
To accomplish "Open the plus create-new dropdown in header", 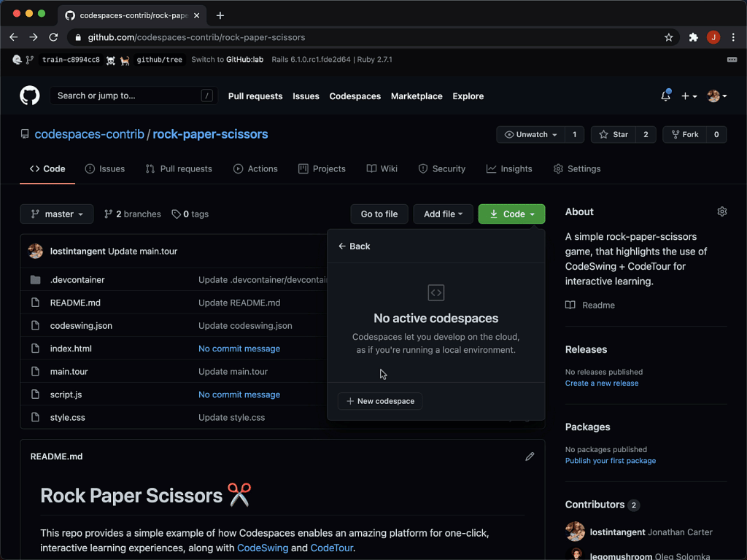I will coord(687,96).
